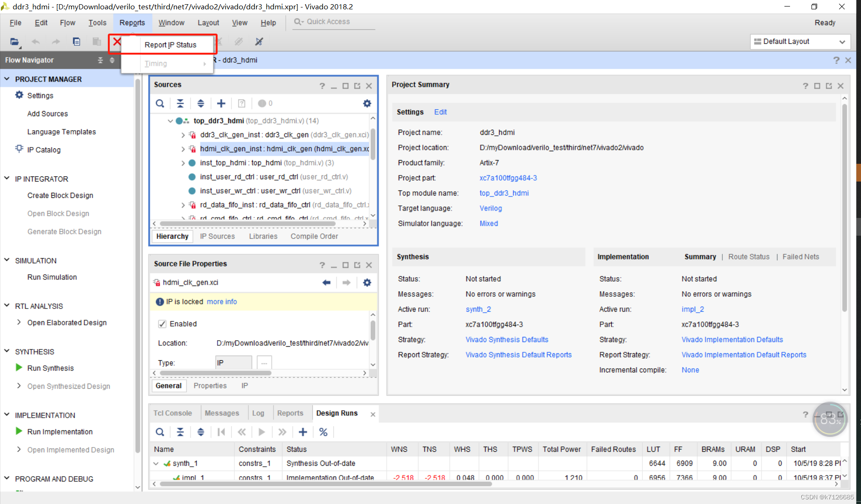Switch to Compile Order tab
861x504 pixels.
click(314, 236)
